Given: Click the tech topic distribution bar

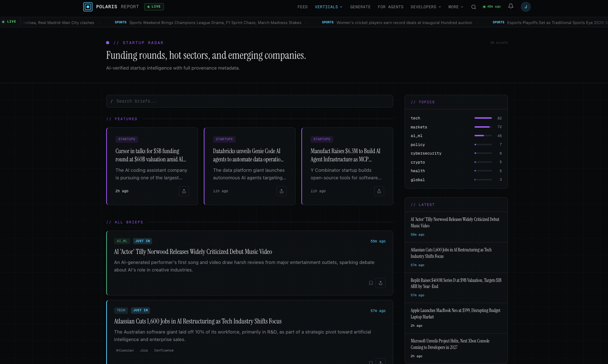Looking at the screenshot, I should tap(483, 118).
